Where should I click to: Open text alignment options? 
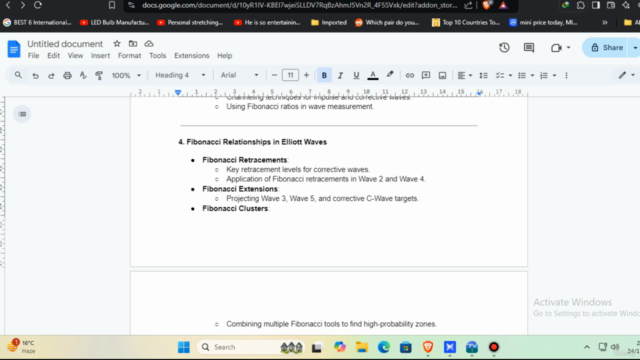pyautogui.click(x=464, y=76)
